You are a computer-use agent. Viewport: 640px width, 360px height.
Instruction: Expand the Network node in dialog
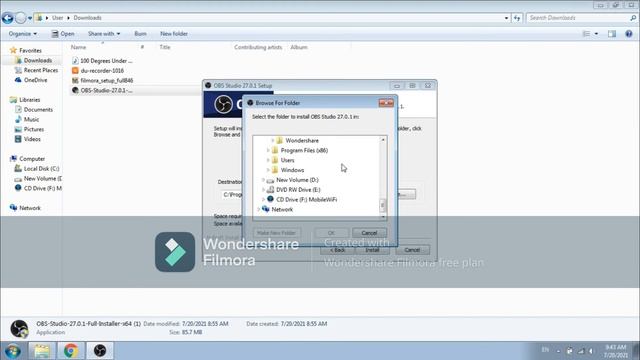pos(258,209)
